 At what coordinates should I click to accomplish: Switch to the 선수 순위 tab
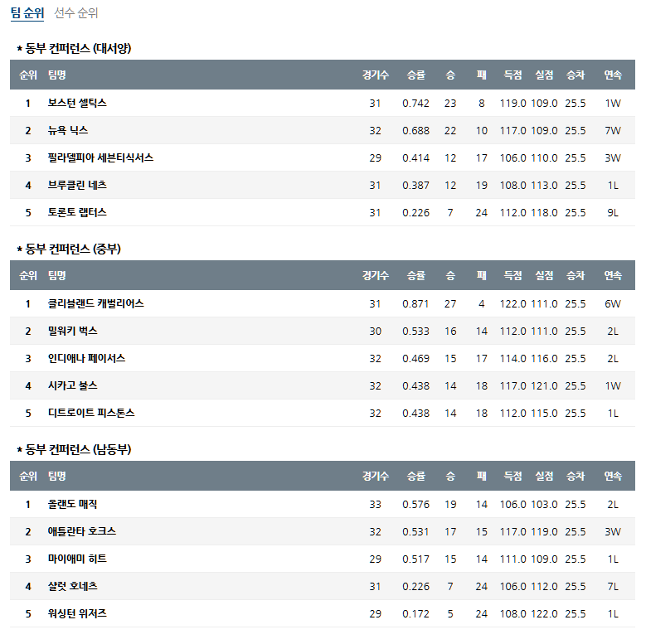(x=76, y=13)
